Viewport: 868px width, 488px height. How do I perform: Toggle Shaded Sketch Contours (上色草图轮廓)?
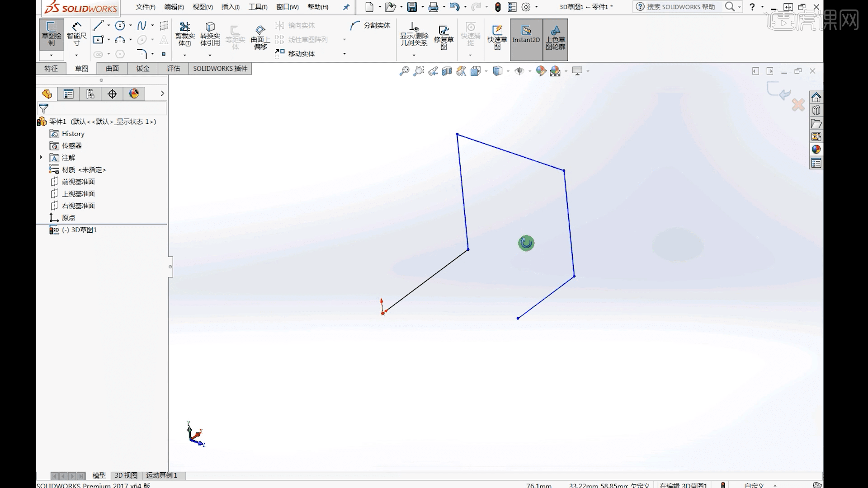coord(556,40)
